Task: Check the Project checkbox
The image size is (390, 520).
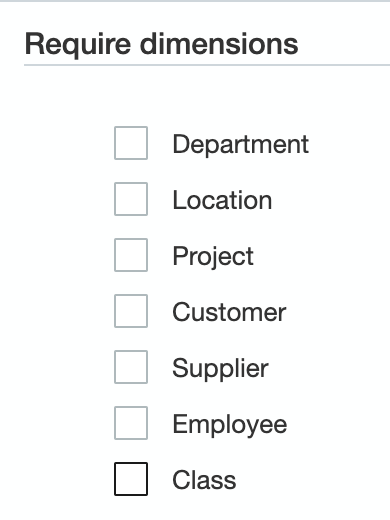Action: pos(131,255)
